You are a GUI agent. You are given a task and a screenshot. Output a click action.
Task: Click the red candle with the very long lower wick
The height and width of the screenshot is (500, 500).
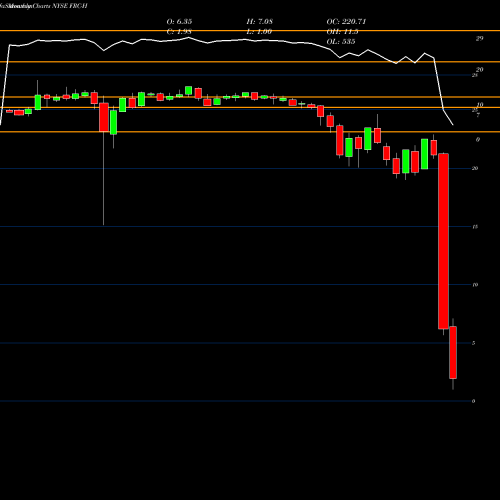coord(104,117)
